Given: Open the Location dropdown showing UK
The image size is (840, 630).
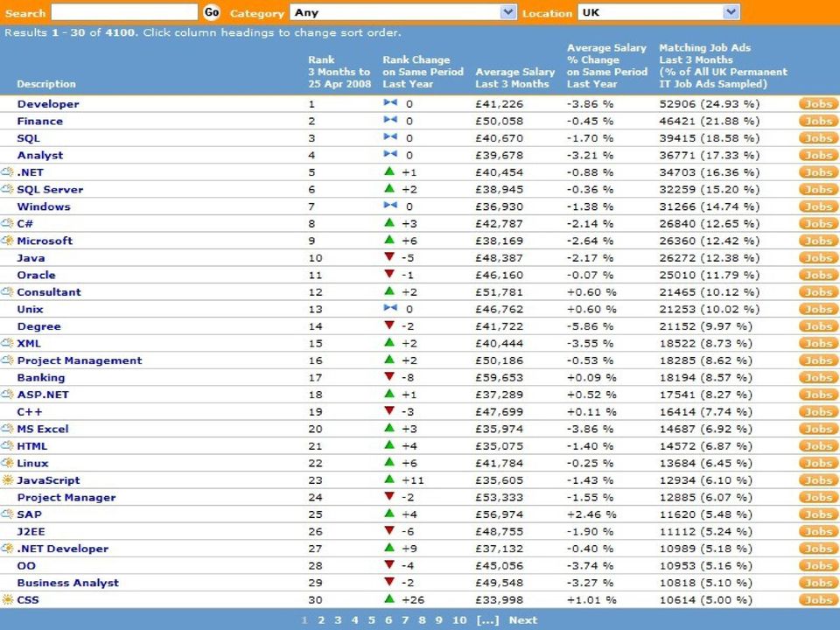Looking at the screenshot, I should pos(658,11).
